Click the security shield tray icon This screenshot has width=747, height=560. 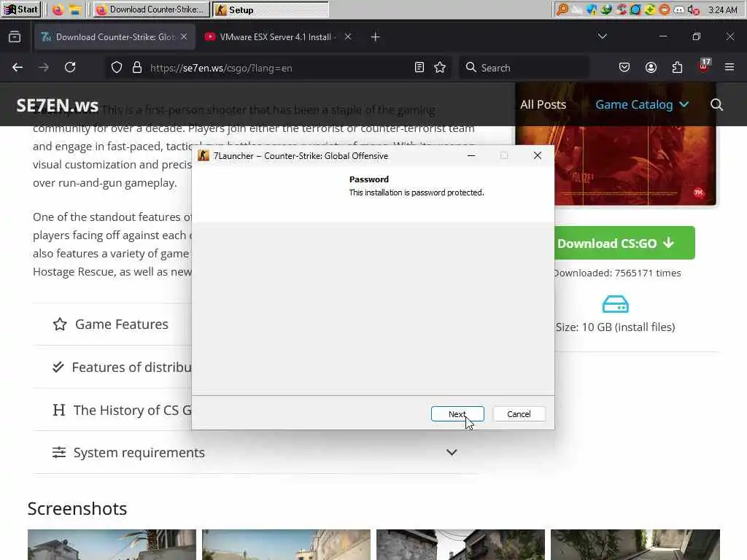(x=592, y=9)
